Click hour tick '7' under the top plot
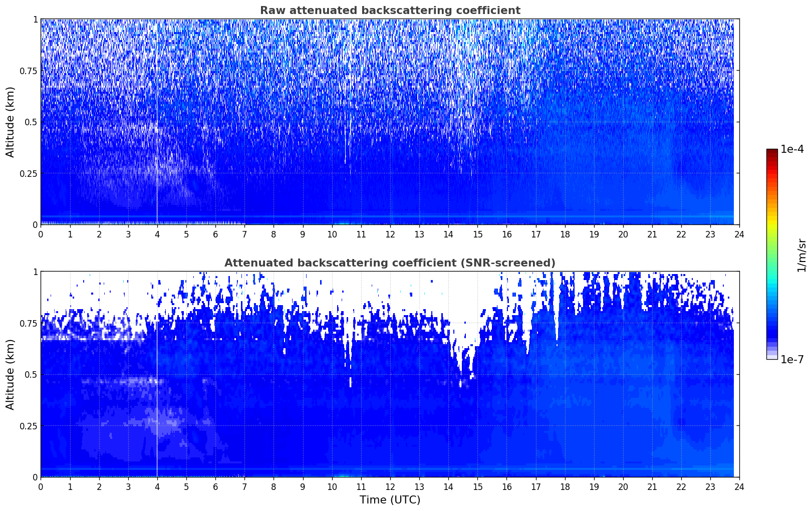The height and width of the screenshot is (511, 812). (244, 234)
